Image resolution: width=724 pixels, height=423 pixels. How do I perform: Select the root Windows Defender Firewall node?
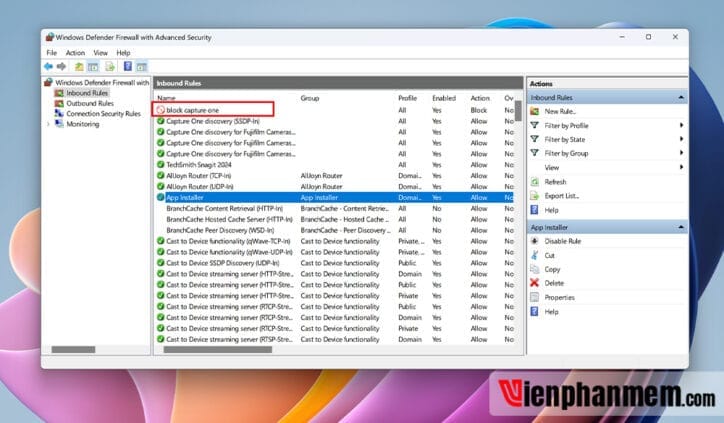coord(102,83)
